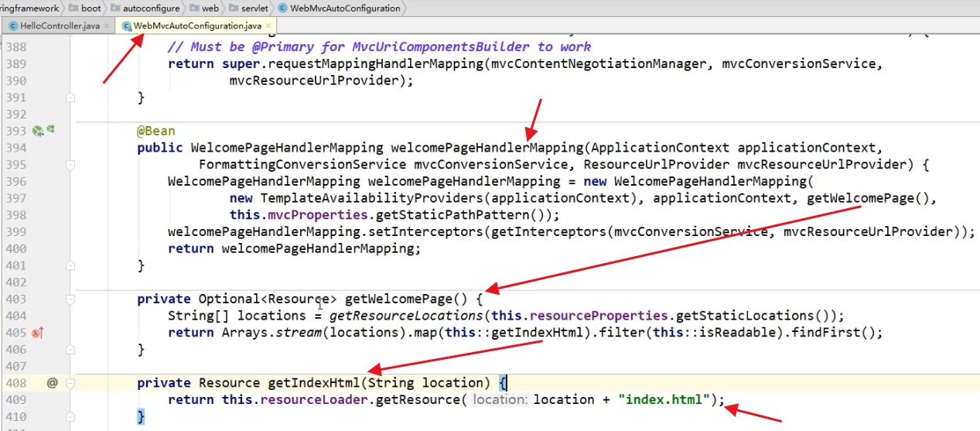Click the location: parameter hint on line 409
Viewport: 980px width, 431px height.
pos(500,400)
